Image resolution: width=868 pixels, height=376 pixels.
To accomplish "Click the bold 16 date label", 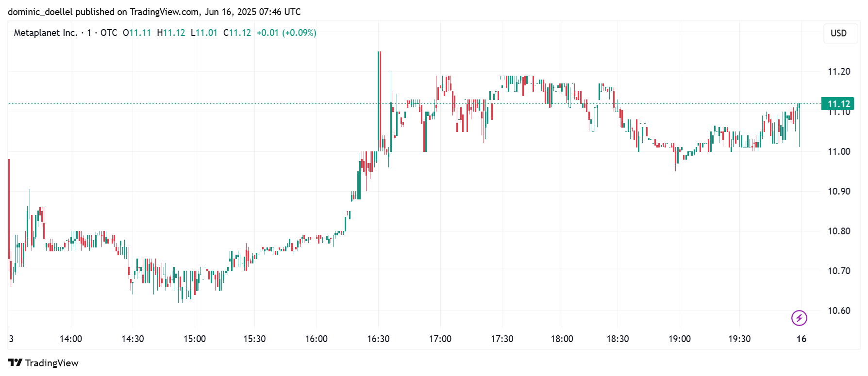I will pyautogui.click(x=801, y=339).
